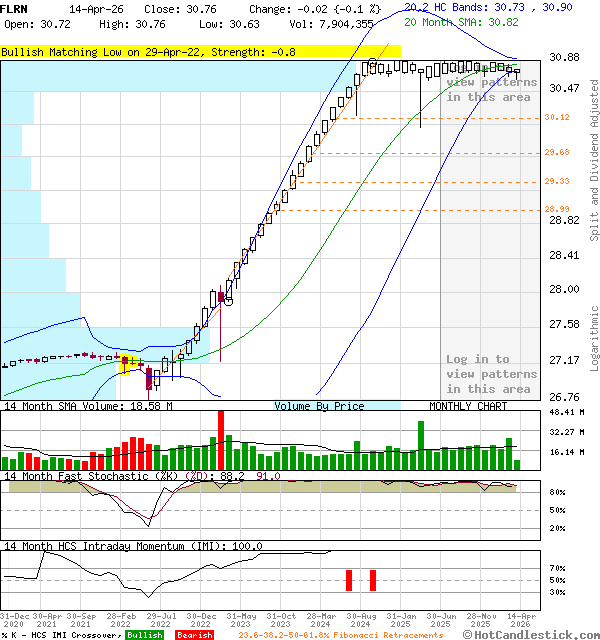Click the Volume By Price label

319,407
